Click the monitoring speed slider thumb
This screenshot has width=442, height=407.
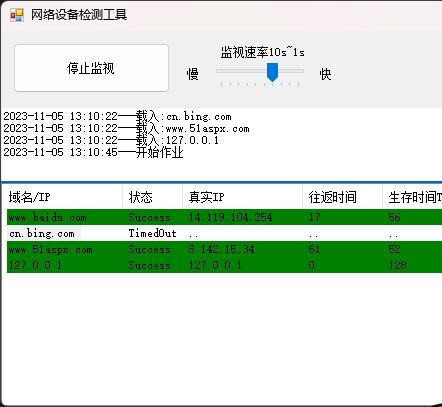click(272, 72)
